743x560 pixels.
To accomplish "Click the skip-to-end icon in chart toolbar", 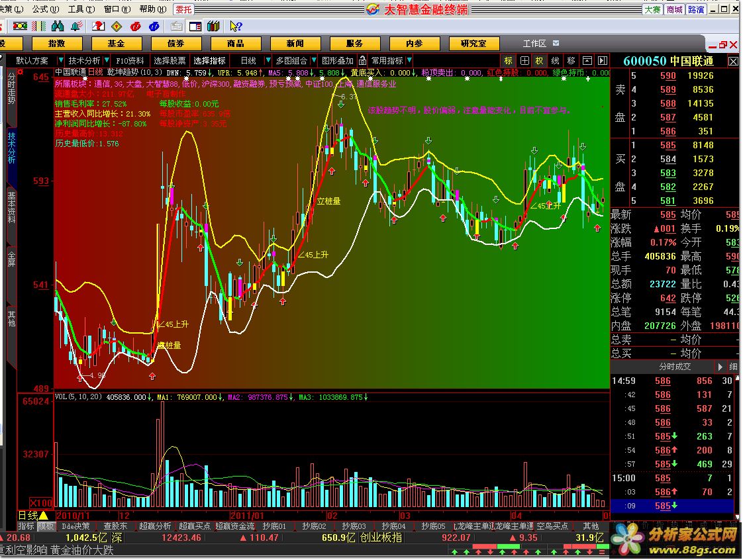I will 602,61.
